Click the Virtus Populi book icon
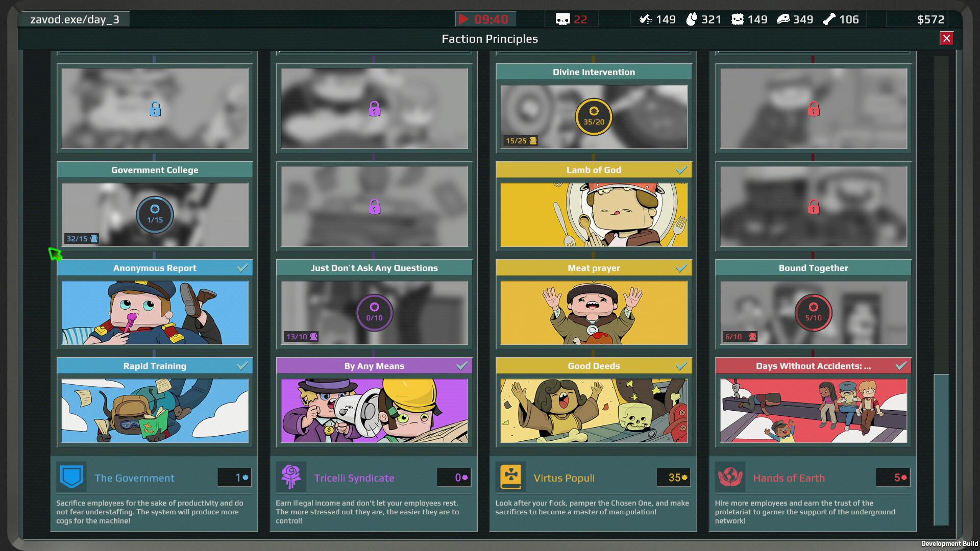 tap(511, 477)
